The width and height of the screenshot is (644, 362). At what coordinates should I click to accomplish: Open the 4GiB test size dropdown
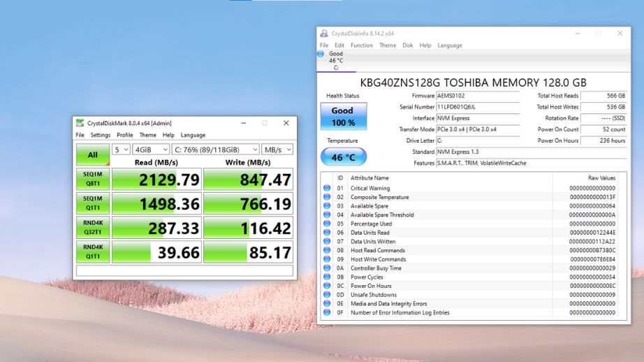coord(151,150)
